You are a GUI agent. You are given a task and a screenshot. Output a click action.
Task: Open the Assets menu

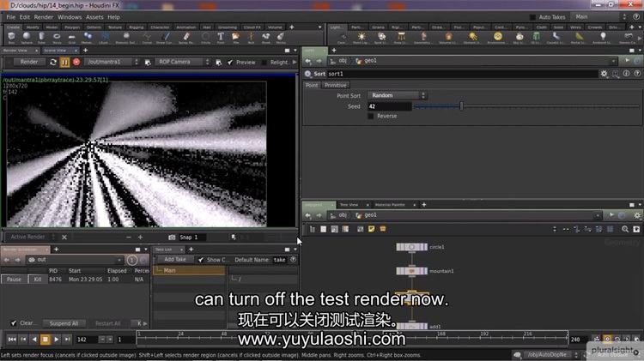point(94,17)
